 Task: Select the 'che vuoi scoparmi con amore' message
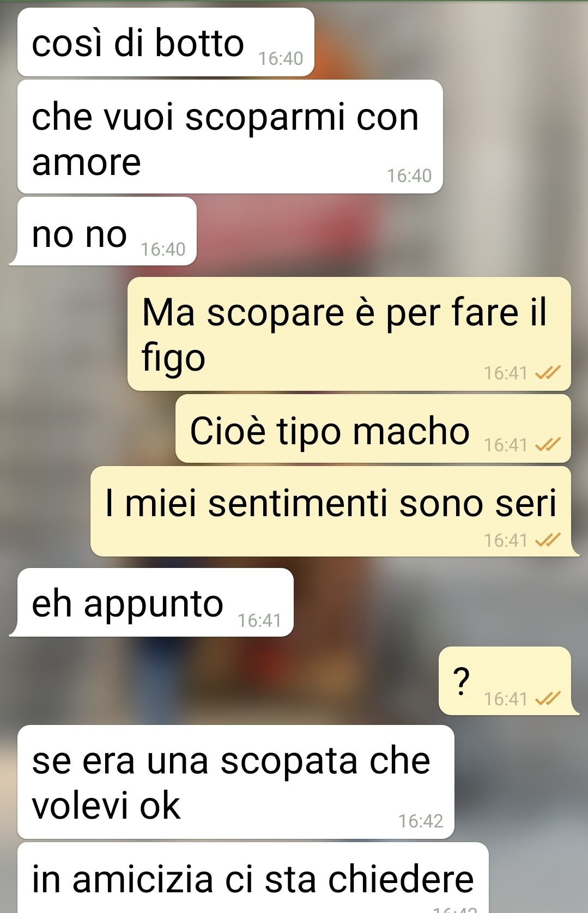[x=230, y=136]
